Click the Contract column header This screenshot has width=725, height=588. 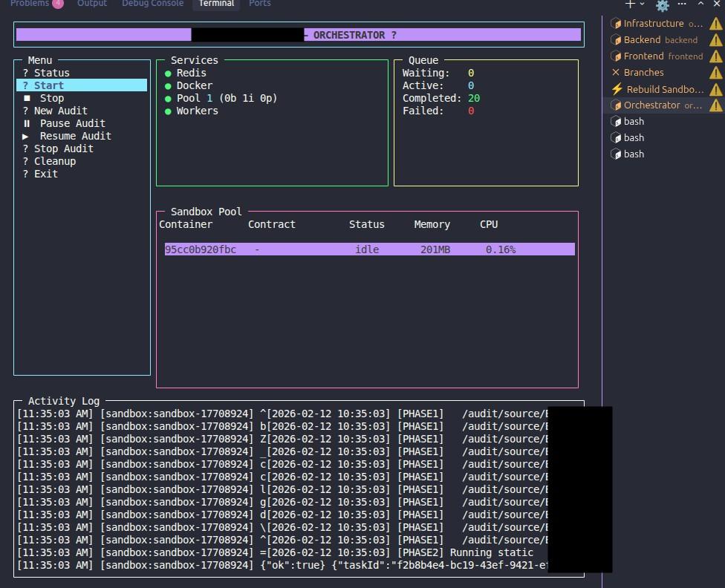tap(271, 224)
